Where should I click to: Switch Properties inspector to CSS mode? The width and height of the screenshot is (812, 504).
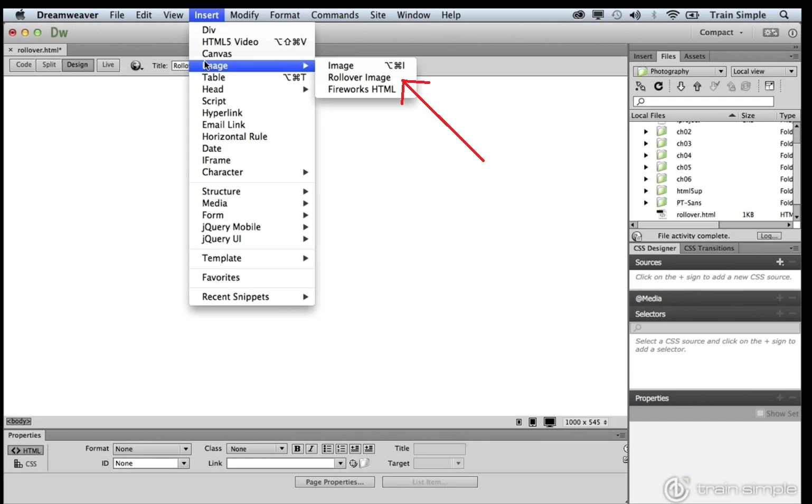coord(25,464)
